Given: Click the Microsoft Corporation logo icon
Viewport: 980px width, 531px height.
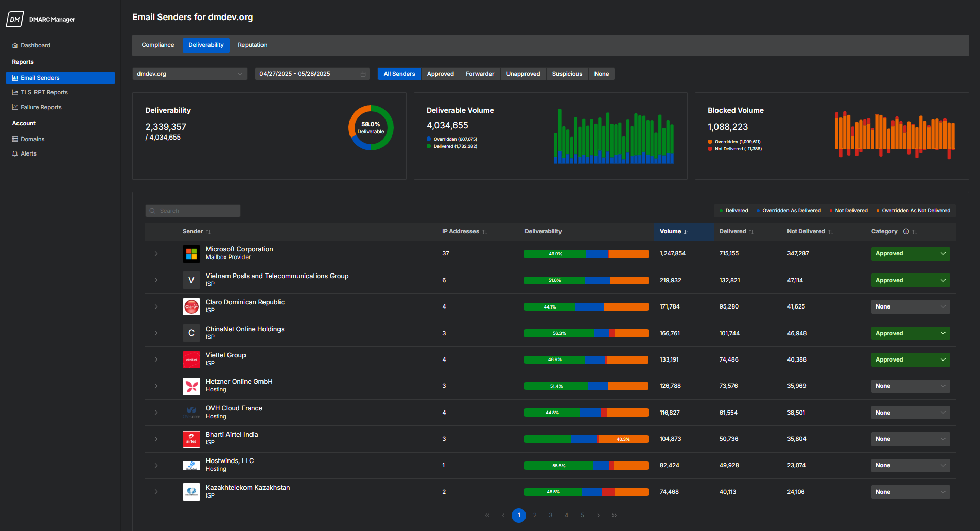Looking at the screenshot, I should 191,254.
